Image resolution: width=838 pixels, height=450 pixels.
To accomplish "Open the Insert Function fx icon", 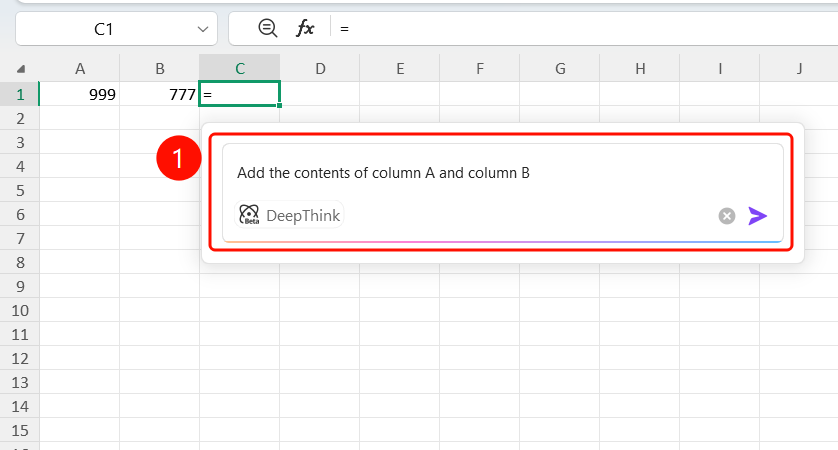I will [x=305, y=28].
